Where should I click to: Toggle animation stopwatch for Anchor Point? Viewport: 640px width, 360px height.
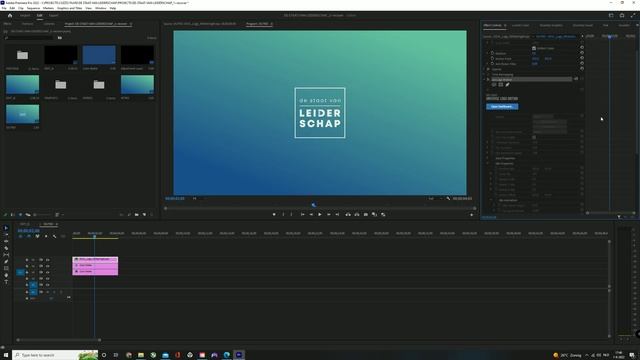point(492,58)
